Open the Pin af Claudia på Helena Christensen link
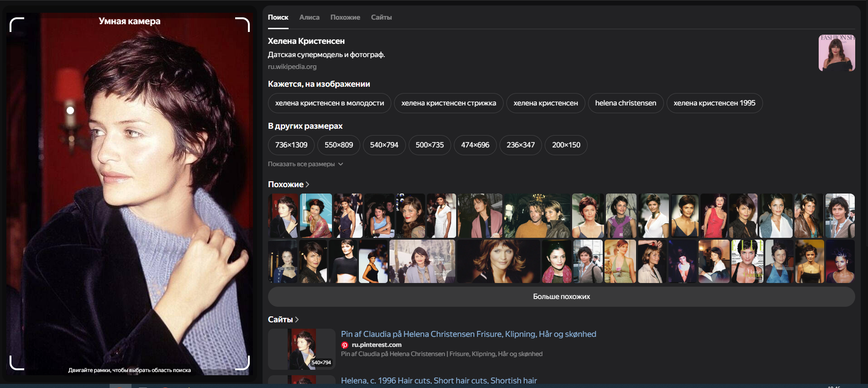 pos(468,334)
